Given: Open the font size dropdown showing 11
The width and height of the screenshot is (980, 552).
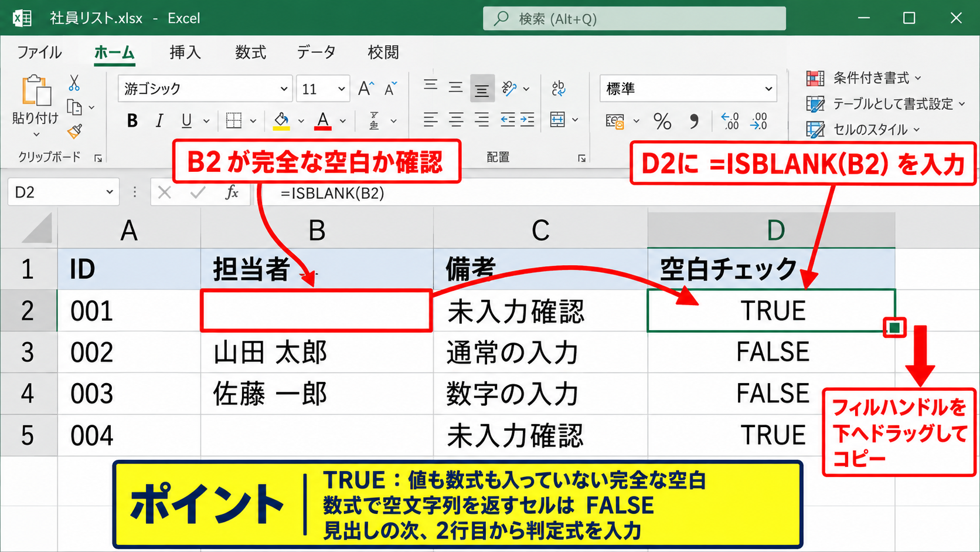Looking at the screenshot, I should tap(341, 89).
